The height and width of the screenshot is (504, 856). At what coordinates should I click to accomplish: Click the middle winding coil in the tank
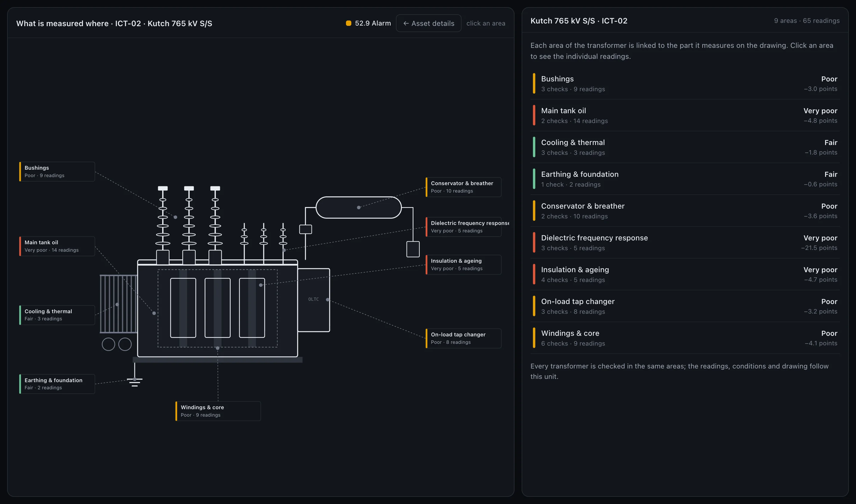[x=217, y=308]
